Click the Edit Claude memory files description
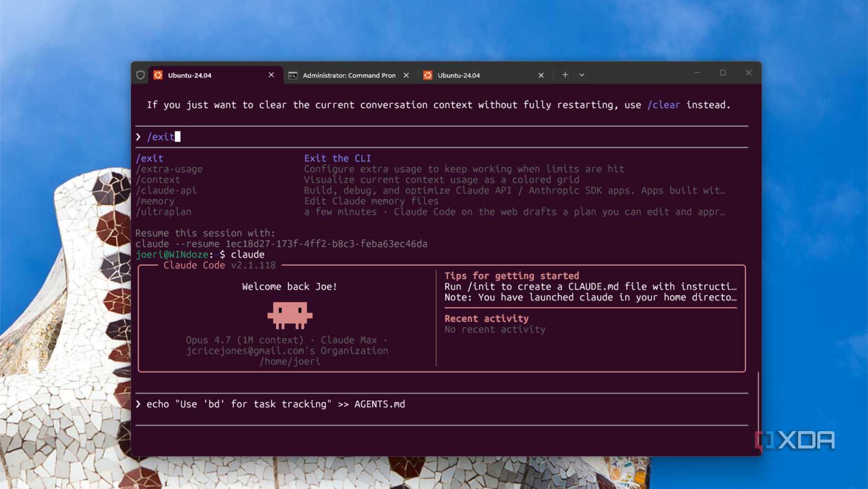Image resolution: width=868 pixels, height=489 pixels. [x=371, y=201]
